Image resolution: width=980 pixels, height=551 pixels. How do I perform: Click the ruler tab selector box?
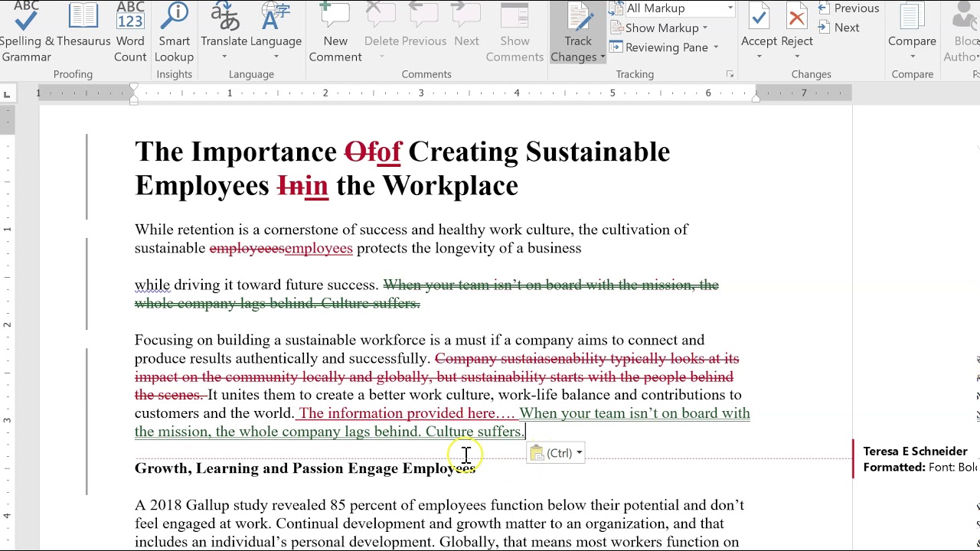(7, 93)
